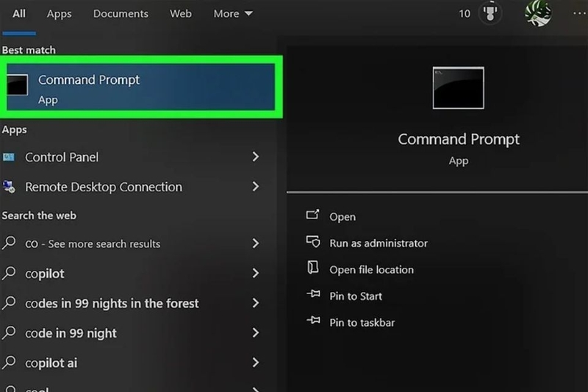Expand the copilot ai suggestion chevron

(x=256, y=363)
